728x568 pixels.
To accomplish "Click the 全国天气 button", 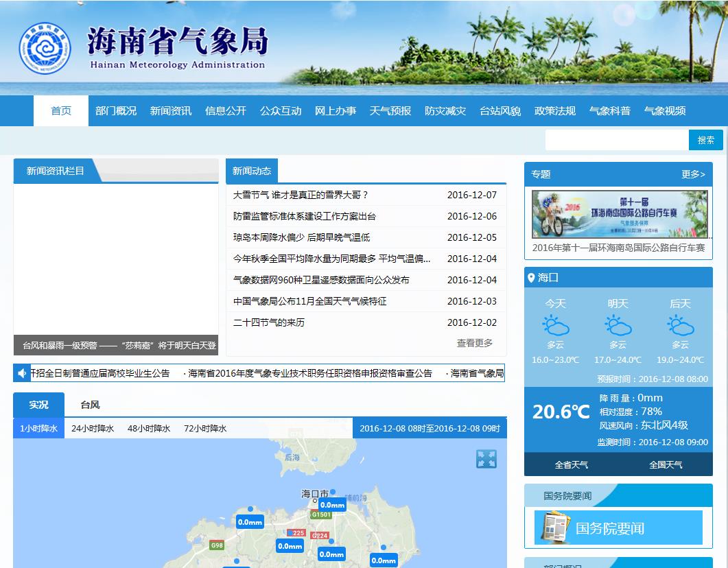I will click(666, 464).
